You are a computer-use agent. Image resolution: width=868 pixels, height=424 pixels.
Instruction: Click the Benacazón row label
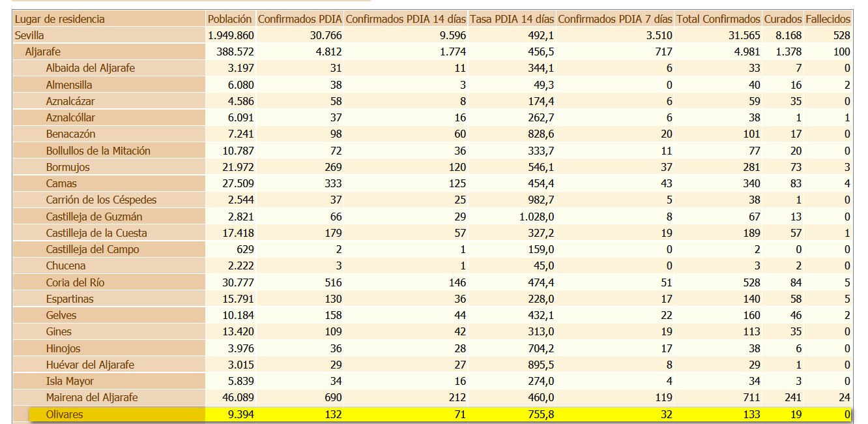point(70,134)
